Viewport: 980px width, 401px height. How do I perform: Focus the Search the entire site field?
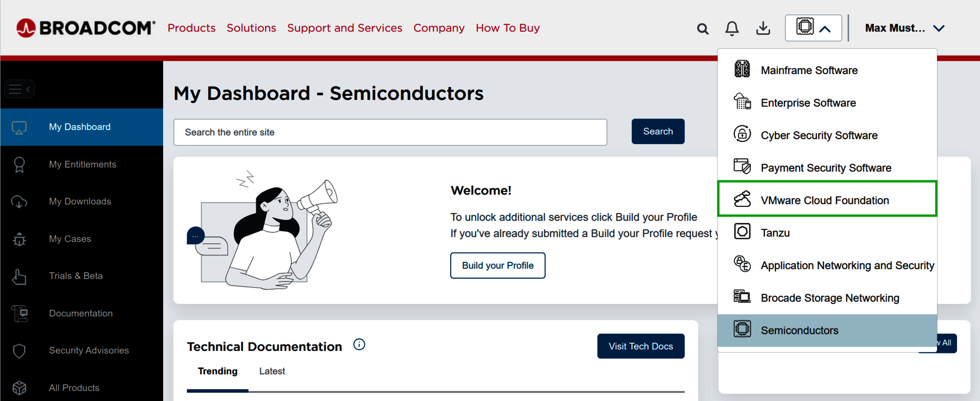[x=390, y=132]
